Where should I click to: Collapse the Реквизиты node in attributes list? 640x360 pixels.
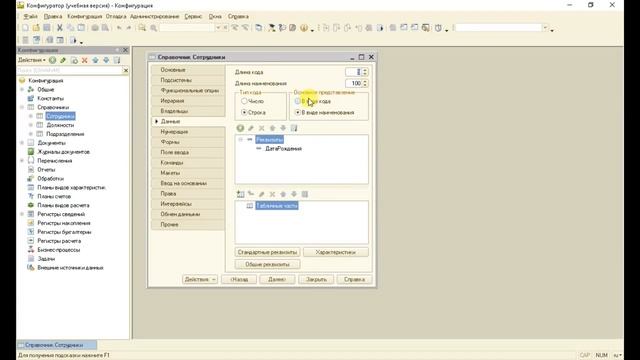tap(240, 140)
